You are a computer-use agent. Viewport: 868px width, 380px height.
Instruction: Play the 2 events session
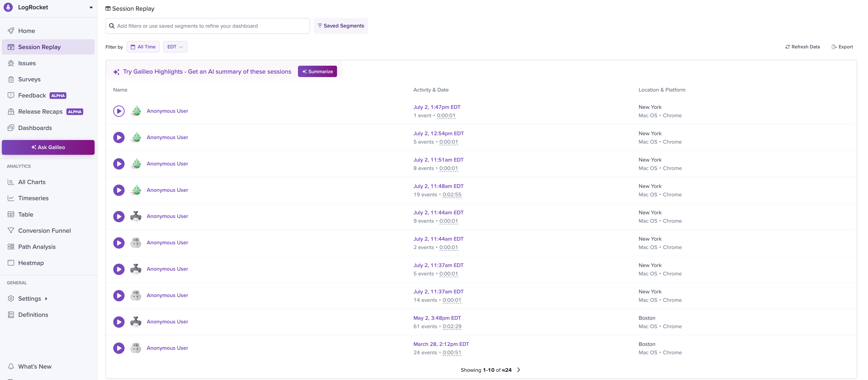point(119,243)
